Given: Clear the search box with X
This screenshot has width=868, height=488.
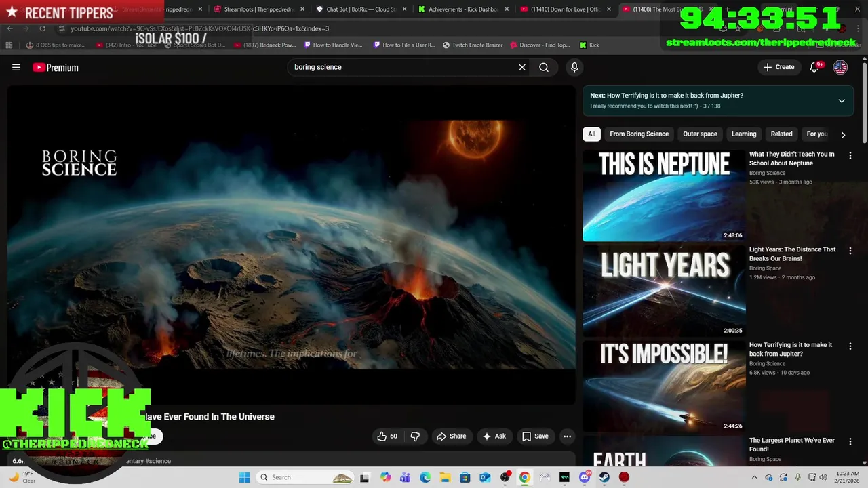Looking at the screenshot, I should (522, 67).
